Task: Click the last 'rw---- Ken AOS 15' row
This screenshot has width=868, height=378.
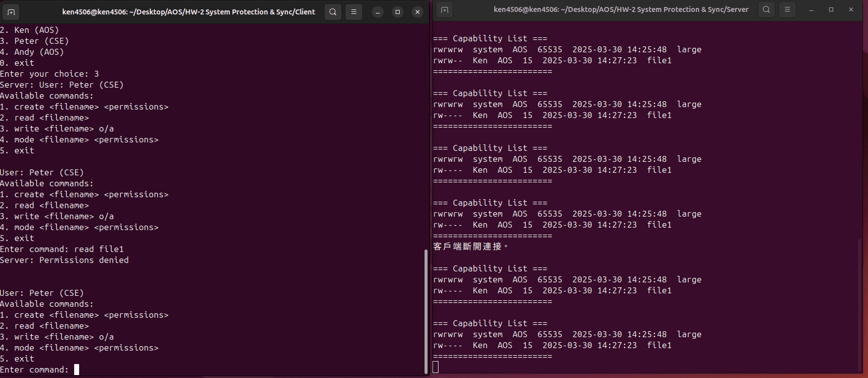Action: click(552, 345)
